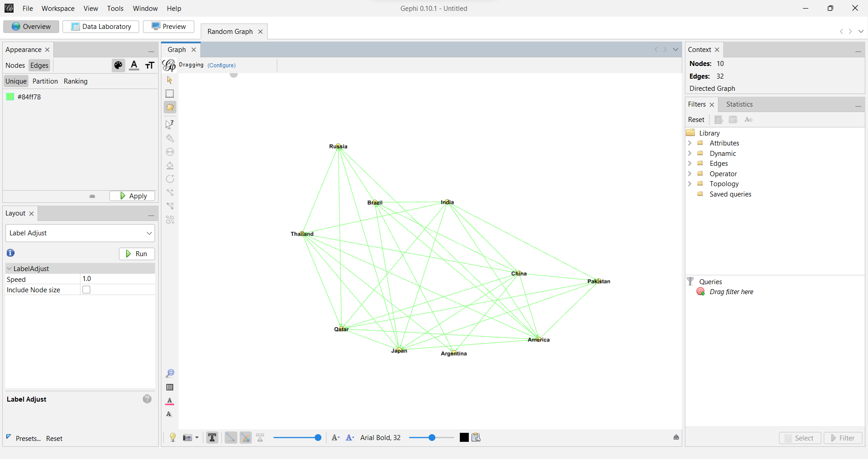
Task: Expand the Topology folder in Filters
Action: [690, 183]
